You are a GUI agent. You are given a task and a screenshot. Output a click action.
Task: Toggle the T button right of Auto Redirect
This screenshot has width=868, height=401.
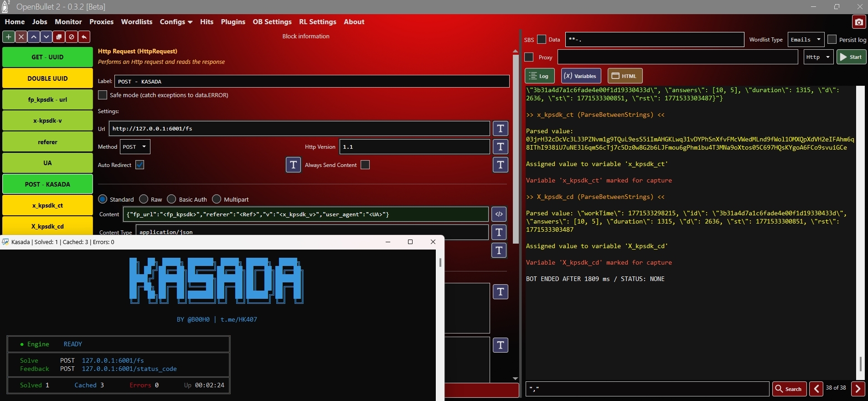293,165
